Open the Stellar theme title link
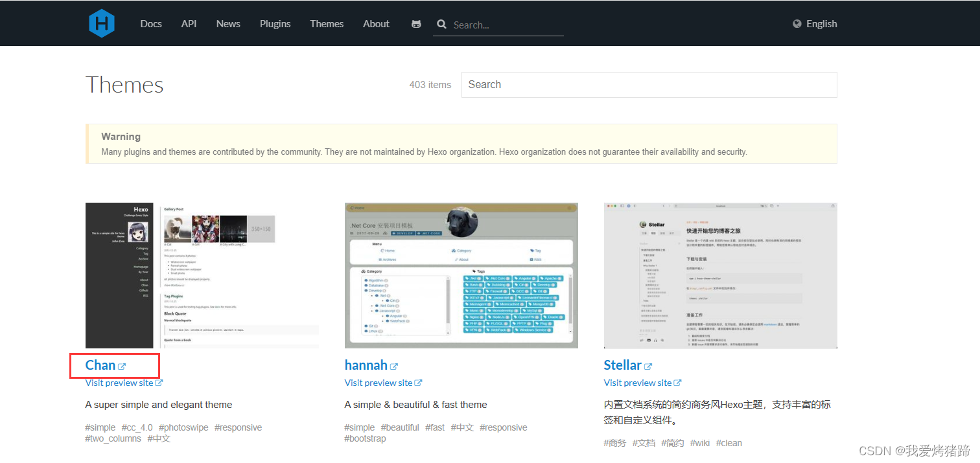 pyautogui.click(x=623, y=365)
